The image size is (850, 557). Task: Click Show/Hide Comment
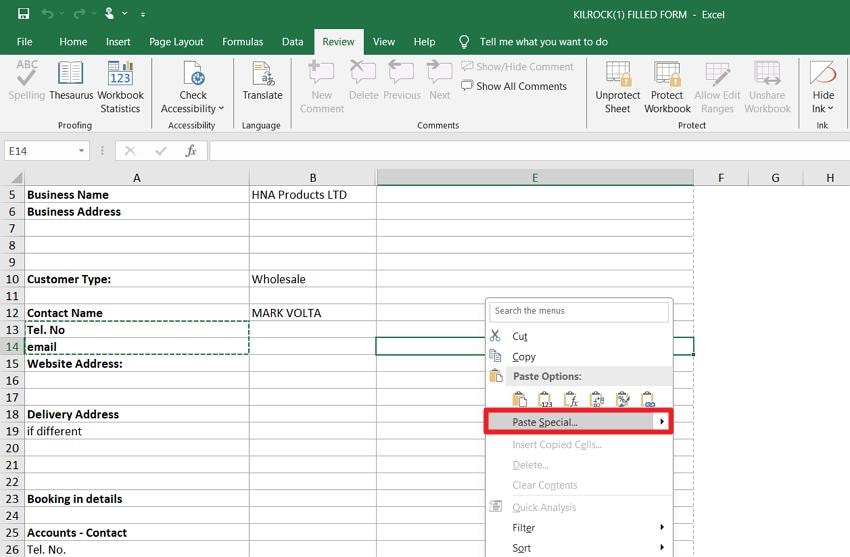(x=517, y=67)
